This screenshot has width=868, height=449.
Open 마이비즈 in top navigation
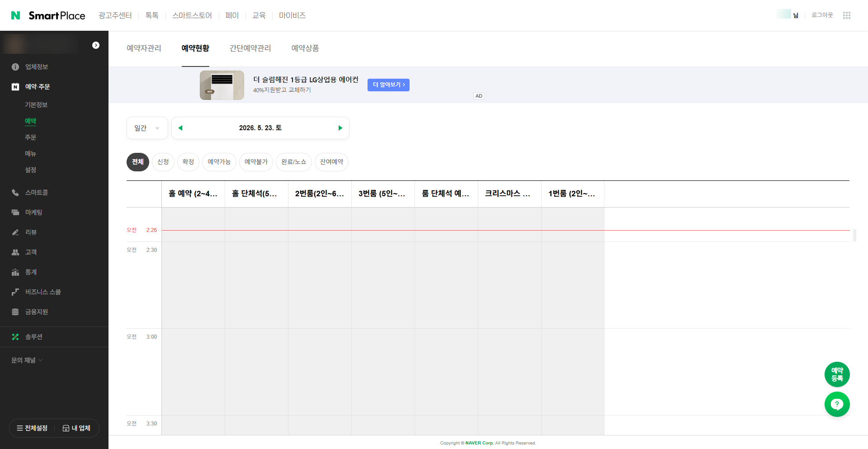[x=292, y=15]
